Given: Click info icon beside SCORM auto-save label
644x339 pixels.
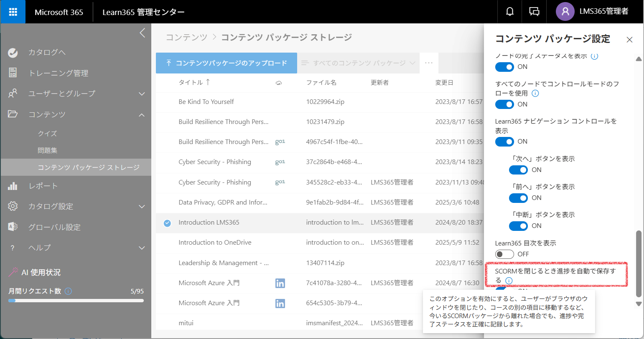Looking at the screenshot, I should click(x=509, y=281).
